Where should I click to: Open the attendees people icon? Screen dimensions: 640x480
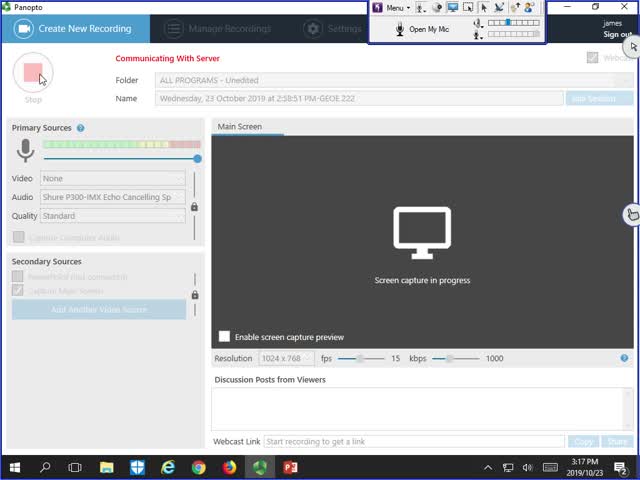tap(529, 8)
